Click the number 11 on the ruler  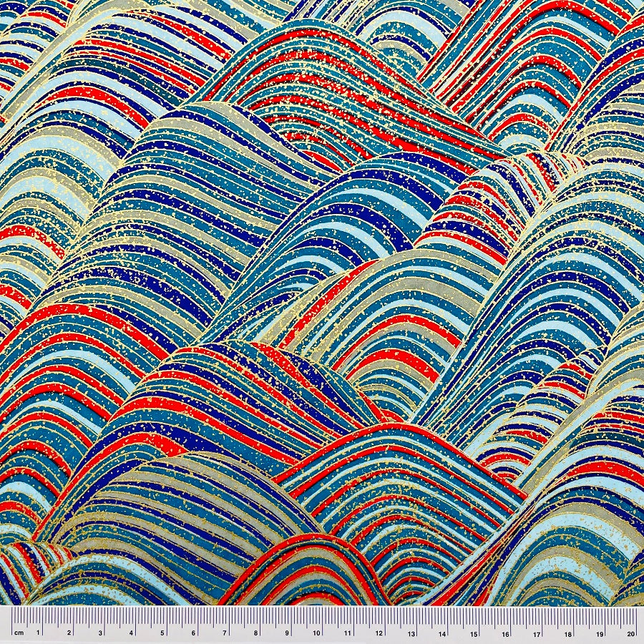[348, 633]
